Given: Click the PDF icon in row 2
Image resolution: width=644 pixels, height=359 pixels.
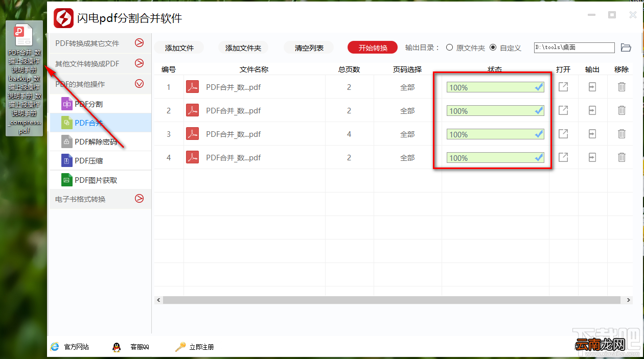Looking at the screenshot, I should click(192, 110).
